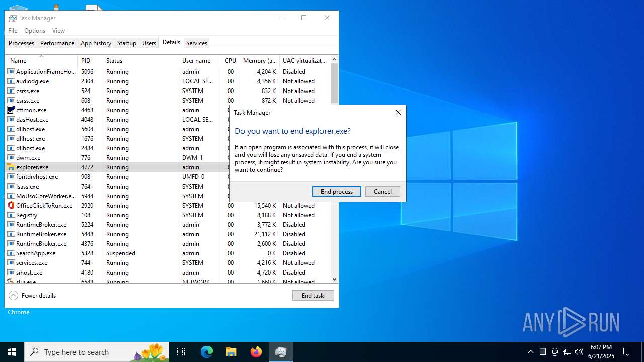Confirm with the End process button
Viewport: 644px width, 362px height.
tap(337, 192)
